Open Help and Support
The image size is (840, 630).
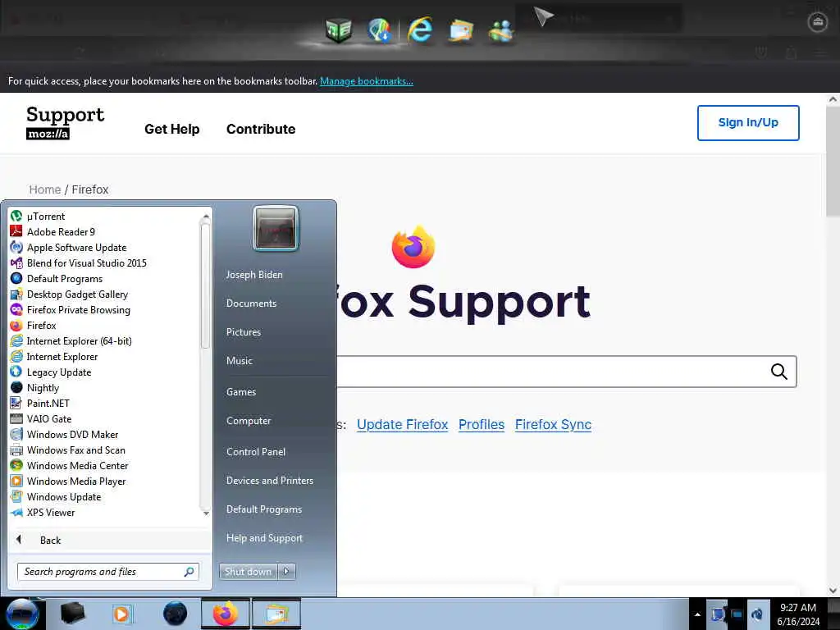(264, 538)
